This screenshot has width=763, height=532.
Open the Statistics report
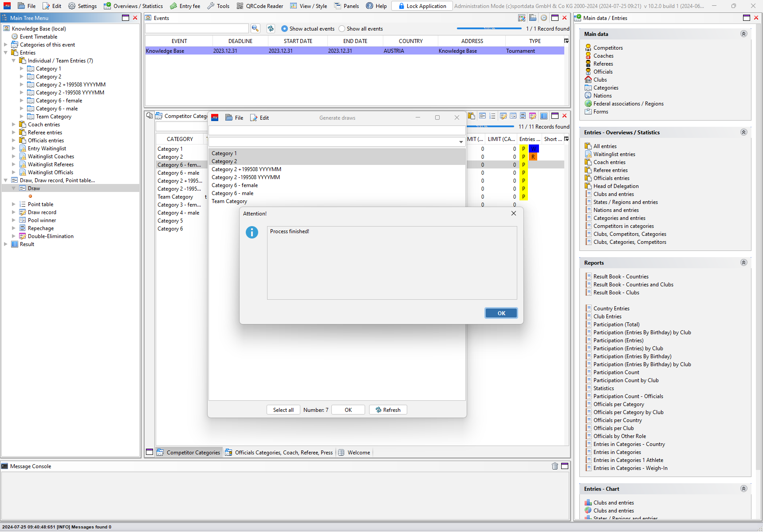pos(603,388)
